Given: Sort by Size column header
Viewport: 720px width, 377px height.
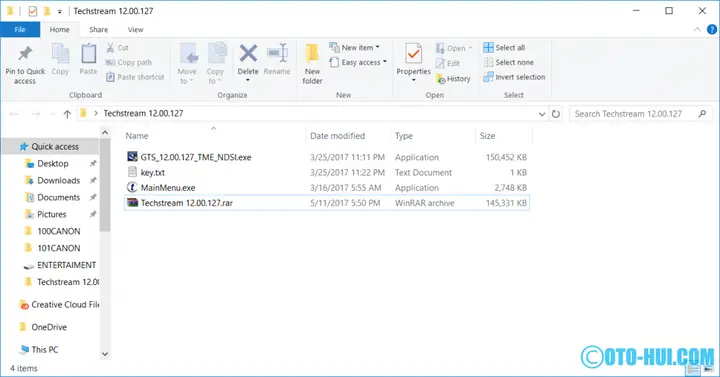Looking at the screenshot, I should (487, 136).
